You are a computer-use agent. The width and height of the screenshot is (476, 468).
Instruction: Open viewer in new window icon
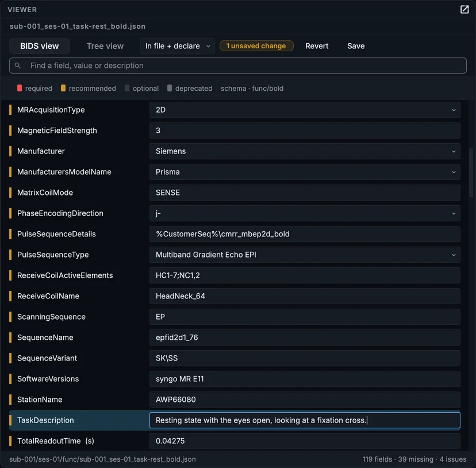[x=464, y=9]
